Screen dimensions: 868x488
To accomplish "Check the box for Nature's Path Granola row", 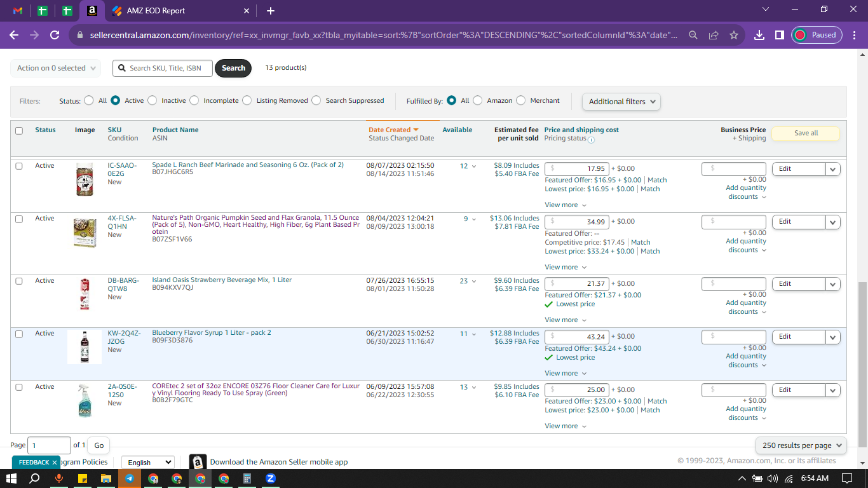I will pyautogui.click(x=19, y=219).
